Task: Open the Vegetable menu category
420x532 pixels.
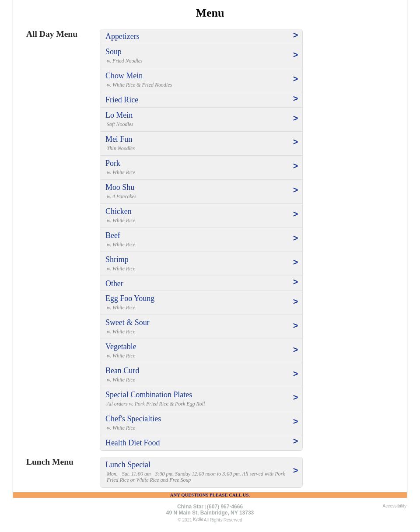Action: tap(121, 346)
